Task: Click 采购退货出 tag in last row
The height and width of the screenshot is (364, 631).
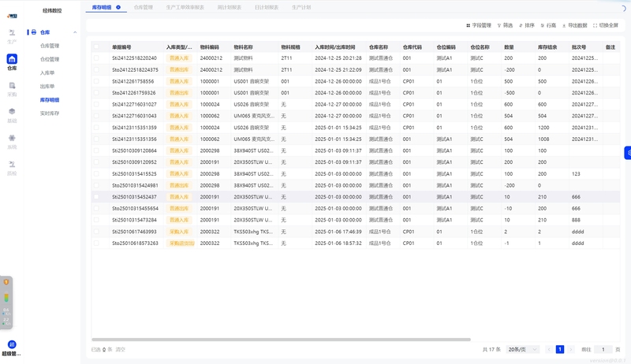Action: (181, 243)
